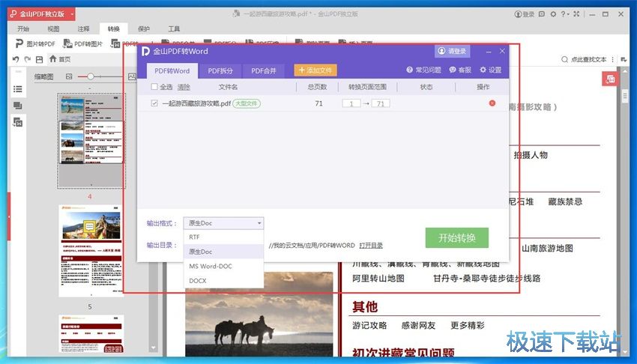Open the 工具 ribbon tab
Viewport: 637px width, 364px height.
[x=174, y=28]
